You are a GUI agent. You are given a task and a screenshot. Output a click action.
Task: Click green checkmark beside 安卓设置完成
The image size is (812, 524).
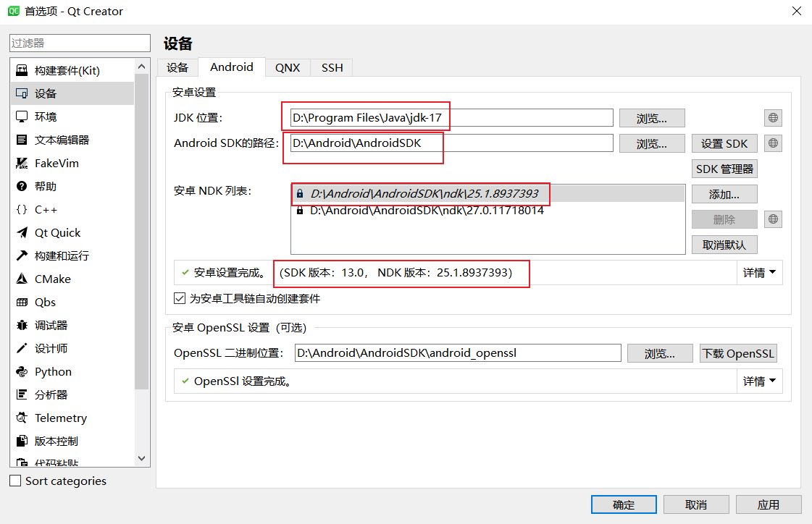click(x=185, y=273)
